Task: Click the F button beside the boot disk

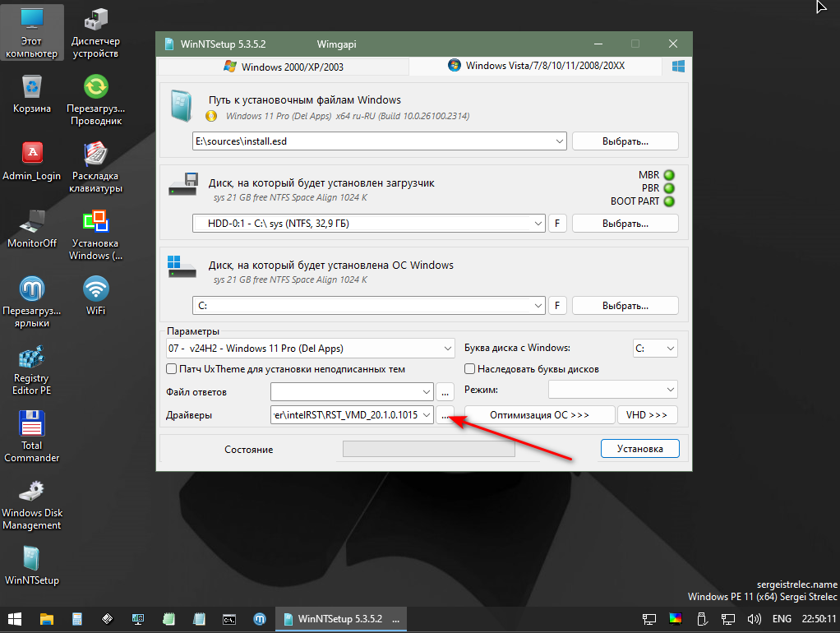Action: point(557,224)
